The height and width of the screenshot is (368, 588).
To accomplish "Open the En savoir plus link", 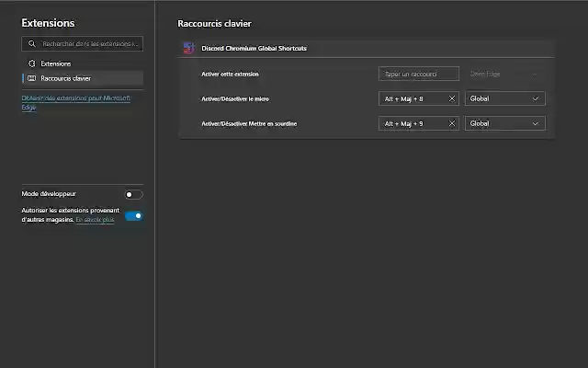I will click(95, 220).
